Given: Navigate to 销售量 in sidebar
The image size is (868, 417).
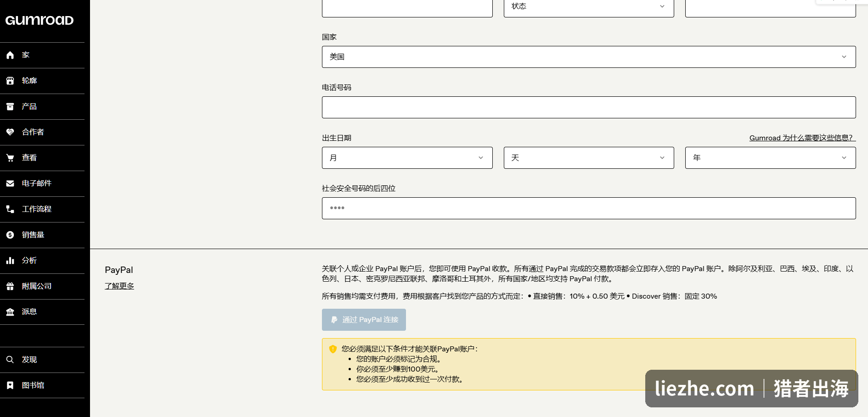Looking at the screenshot, I should pos(42,235).
